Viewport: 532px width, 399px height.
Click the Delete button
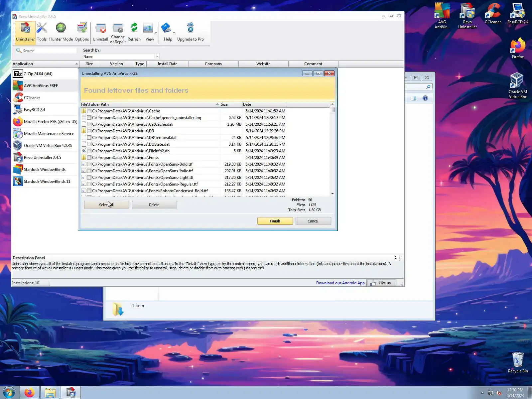pyautogui.click(x=154, y=205)
